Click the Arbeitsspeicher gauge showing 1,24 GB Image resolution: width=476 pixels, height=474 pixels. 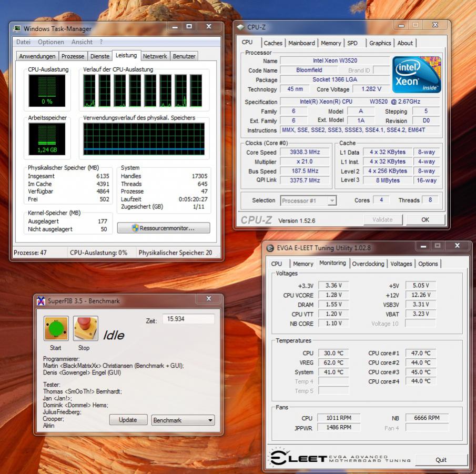click(x=47, y=139)
